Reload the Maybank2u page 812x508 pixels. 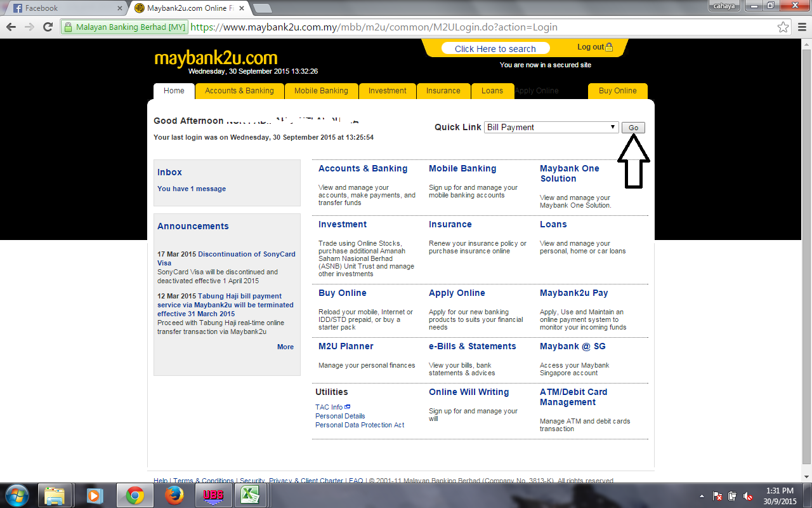pos(48,27)
